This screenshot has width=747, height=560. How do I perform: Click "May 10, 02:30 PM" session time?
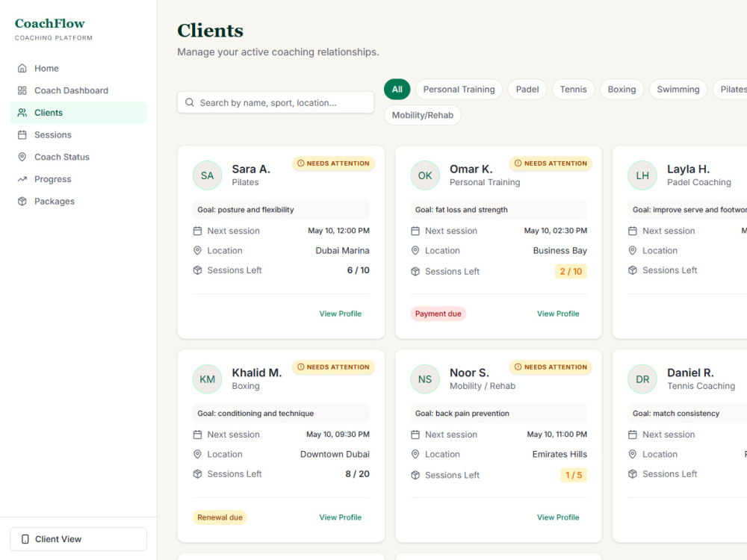click(x=556, y=231)
